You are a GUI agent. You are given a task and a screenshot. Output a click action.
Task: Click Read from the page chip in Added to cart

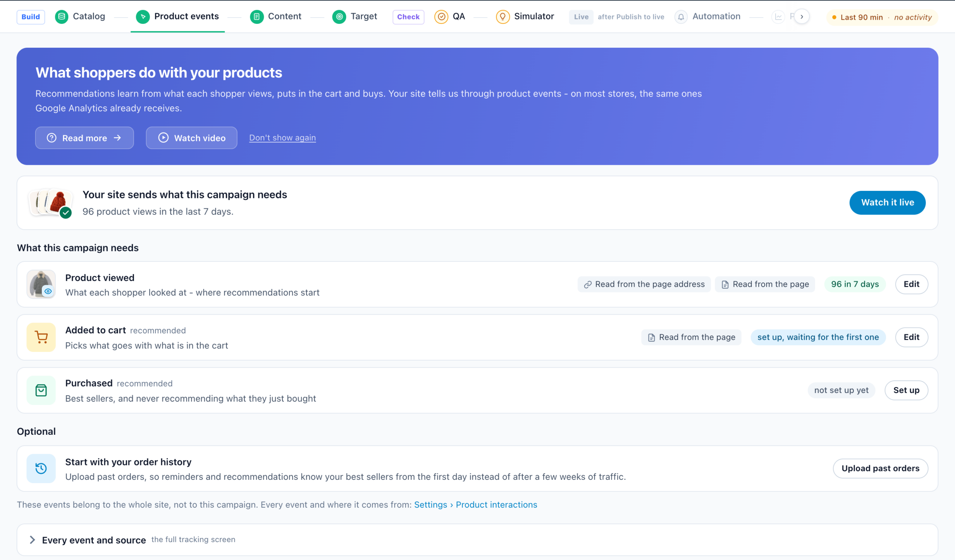coord(691,337)
